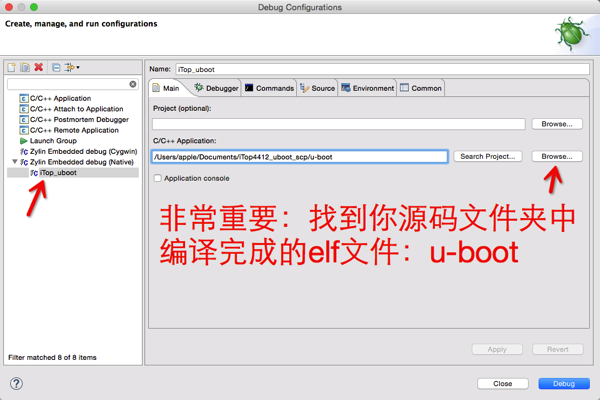Select C/C++ Remote Application type
The image size is (600, 400).
pos(74,131)
